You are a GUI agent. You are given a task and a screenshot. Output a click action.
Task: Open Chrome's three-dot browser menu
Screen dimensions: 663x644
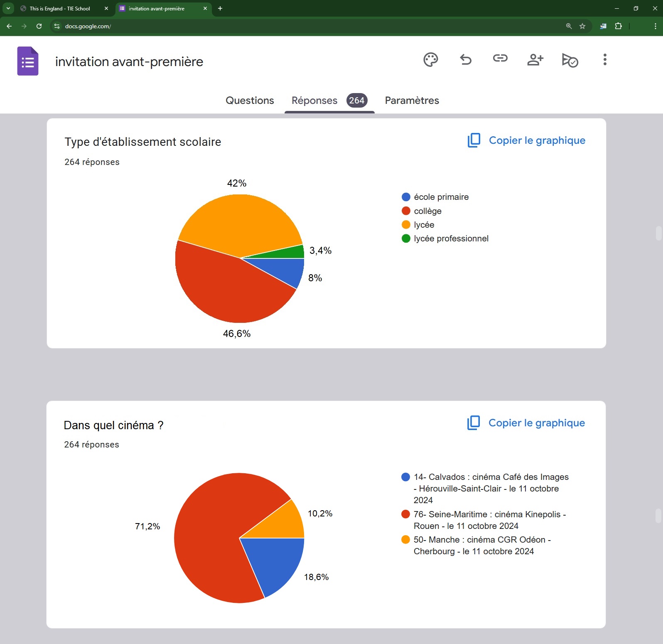pos(655,26)
